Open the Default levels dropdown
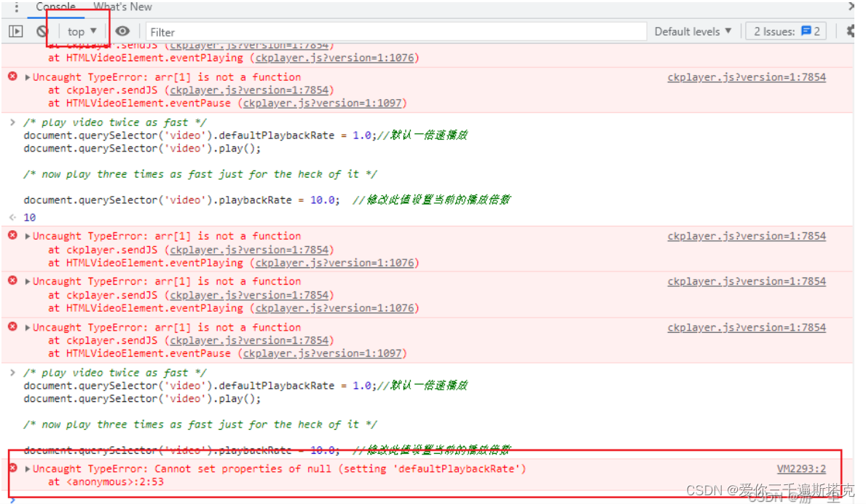 [690, 31]
